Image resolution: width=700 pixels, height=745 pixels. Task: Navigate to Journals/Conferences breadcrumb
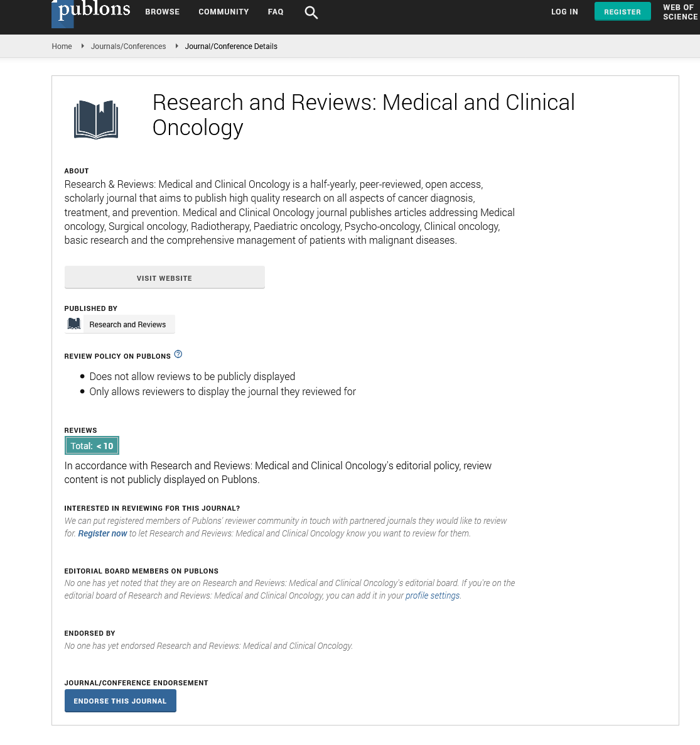[x=128, y=46]
